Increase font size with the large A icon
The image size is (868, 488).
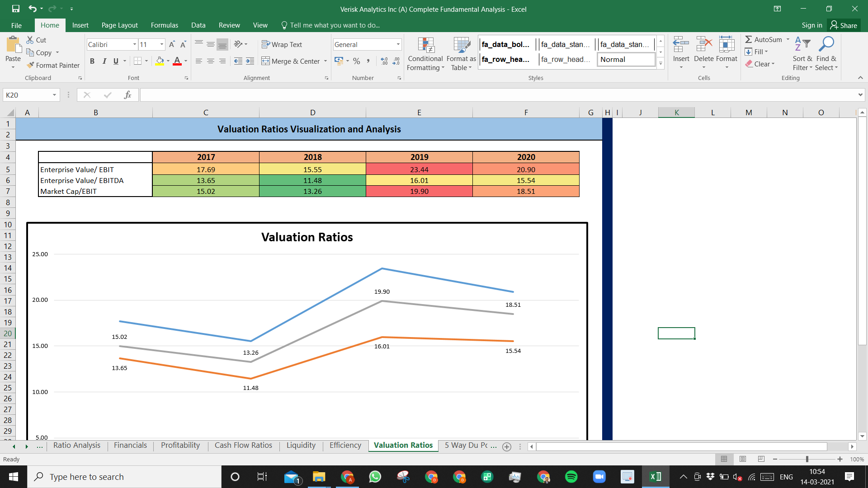(172, 44)
